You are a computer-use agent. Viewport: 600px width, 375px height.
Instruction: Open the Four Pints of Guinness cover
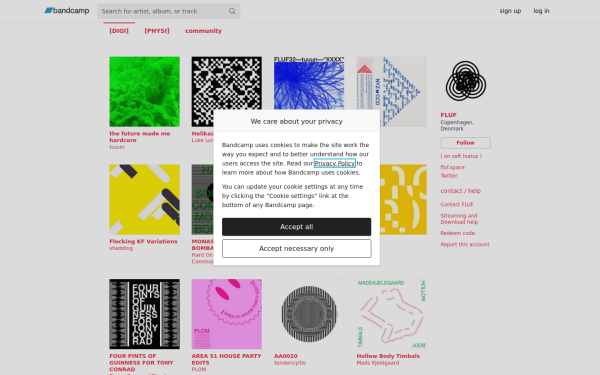click(145, 314)
